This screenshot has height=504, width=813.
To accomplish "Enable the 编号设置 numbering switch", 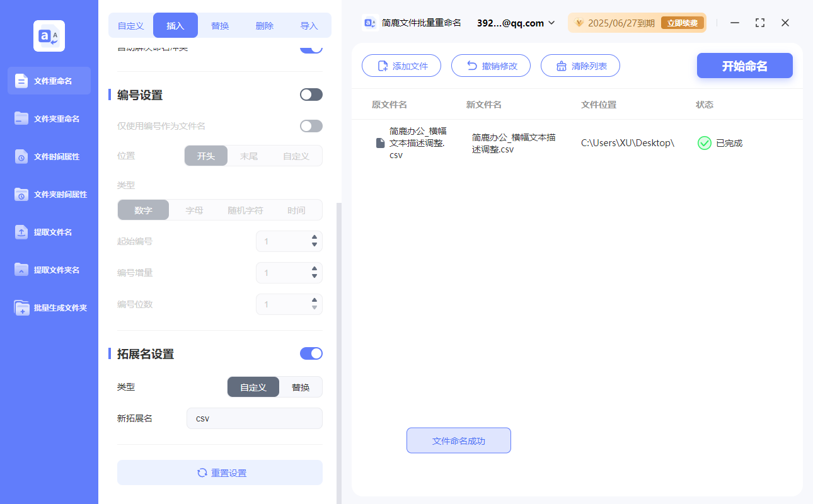I will (311, 94).
